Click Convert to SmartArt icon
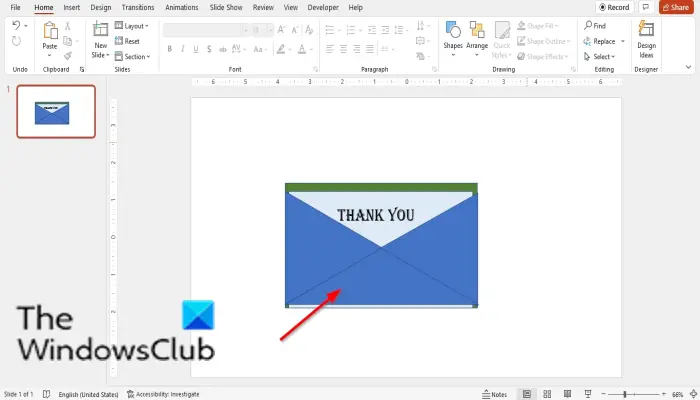The height and width of the screenshot is (400, 700). [421, 56]
